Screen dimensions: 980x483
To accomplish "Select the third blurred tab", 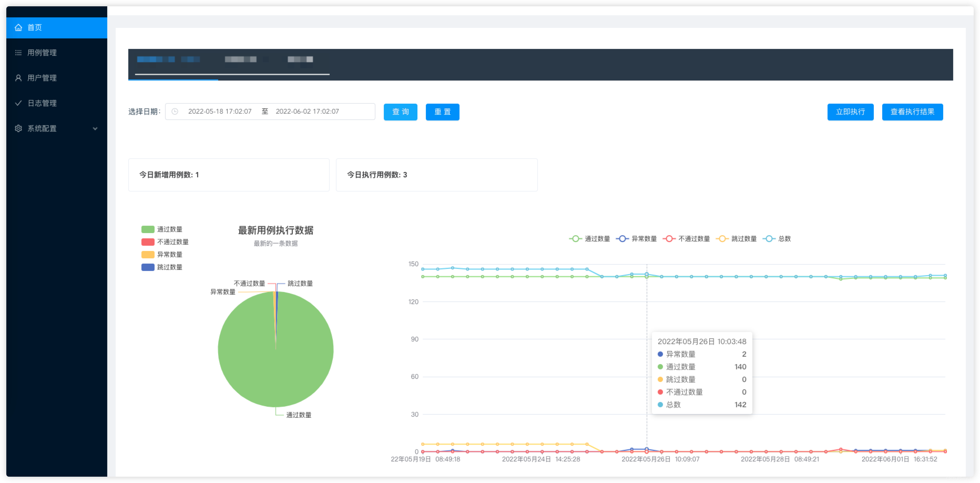I will click(x=300, y=59).
